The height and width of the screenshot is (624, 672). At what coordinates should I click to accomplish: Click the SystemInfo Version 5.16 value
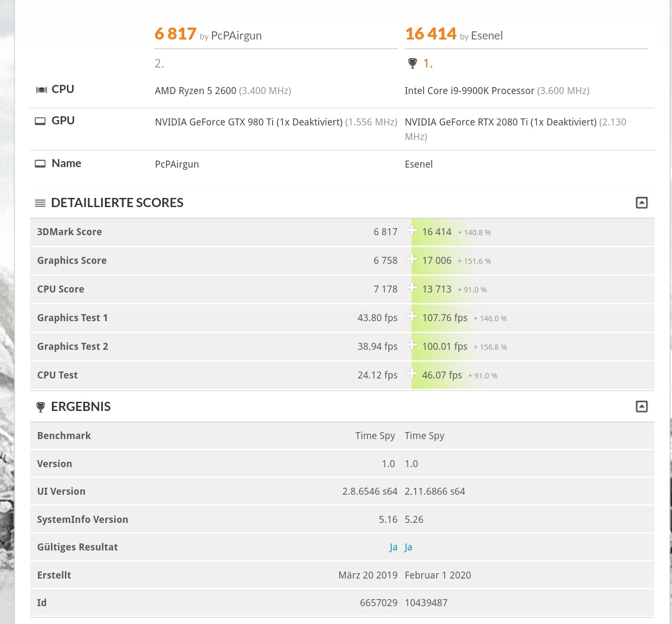point(388,520)
